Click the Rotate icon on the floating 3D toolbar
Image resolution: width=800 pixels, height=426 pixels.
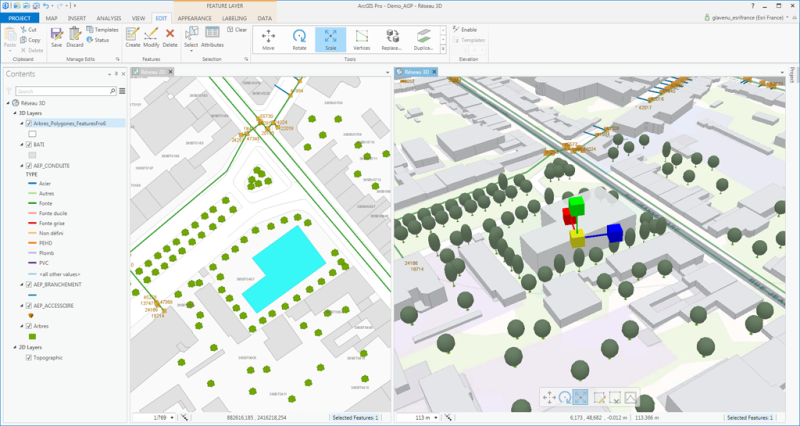pos(565,397)
